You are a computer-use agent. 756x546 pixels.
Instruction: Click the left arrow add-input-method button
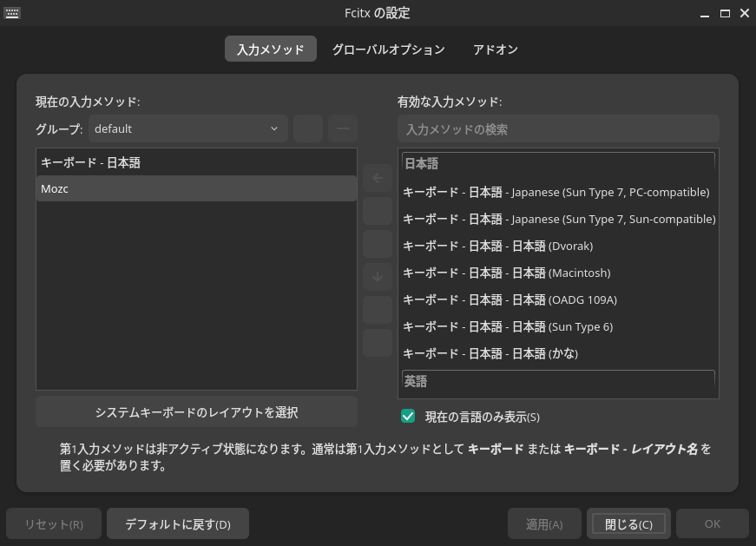coord(378,178)
